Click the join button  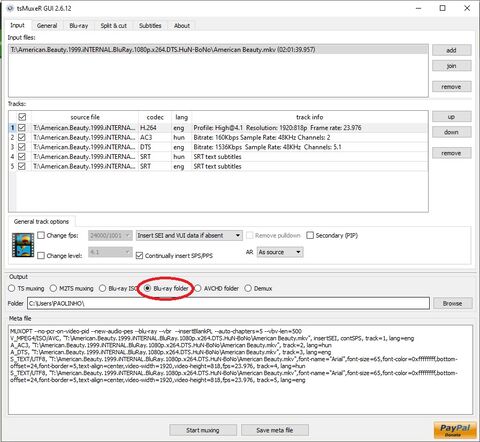point(452,66)
